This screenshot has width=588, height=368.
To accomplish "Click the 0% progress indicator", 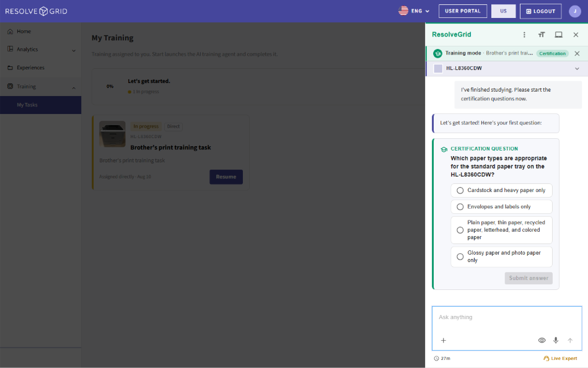I will tap(110, 86).
